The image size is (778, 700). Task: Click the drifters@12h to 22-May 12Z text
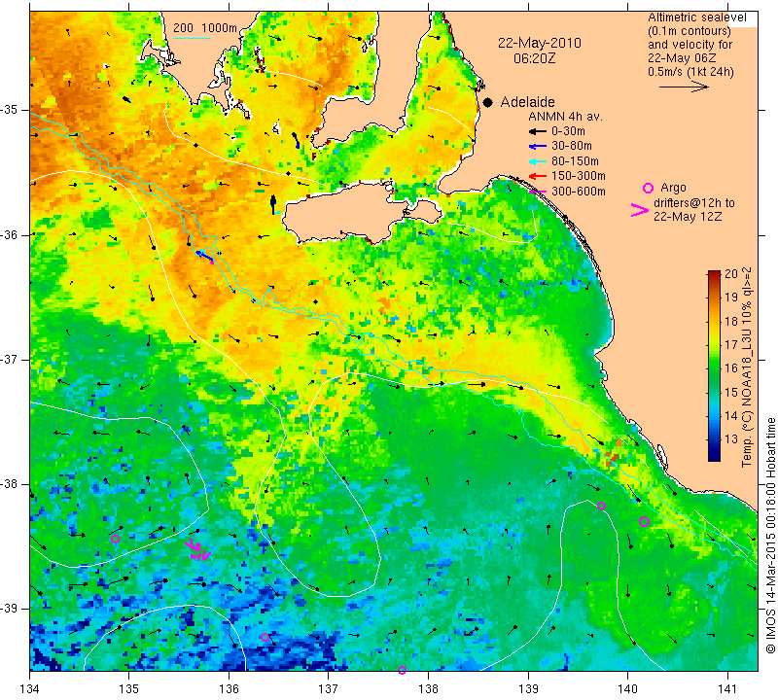pos(693,210)
